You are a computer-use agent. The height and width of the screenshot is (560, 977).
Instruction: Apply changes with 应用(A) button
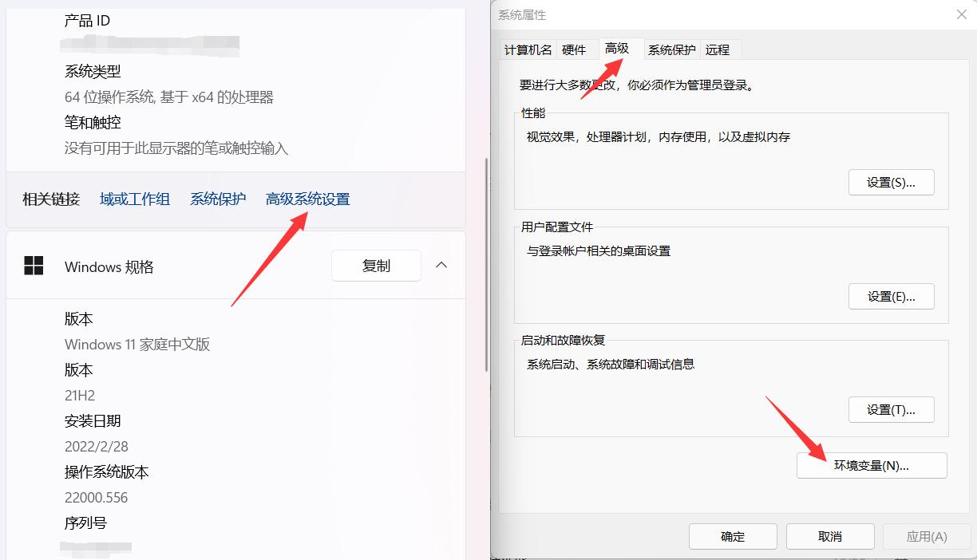[x=926, y=536]
